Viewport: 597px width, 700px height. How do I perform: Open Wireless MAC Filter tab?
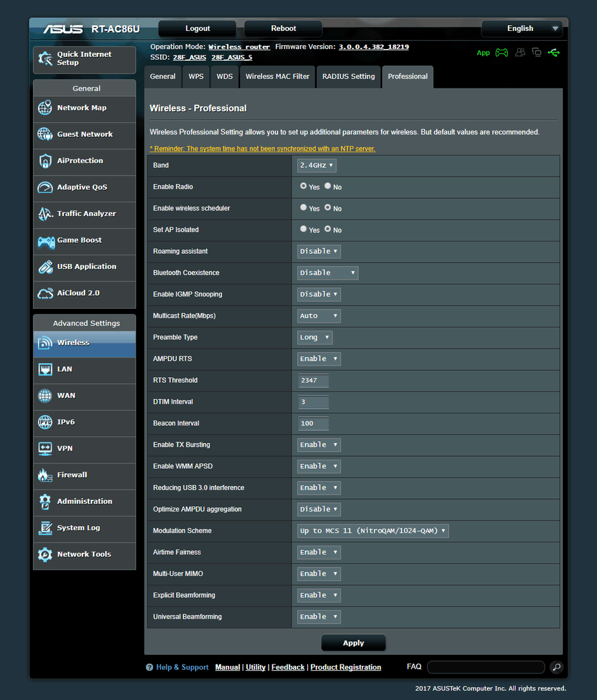(x=278, y=76)
